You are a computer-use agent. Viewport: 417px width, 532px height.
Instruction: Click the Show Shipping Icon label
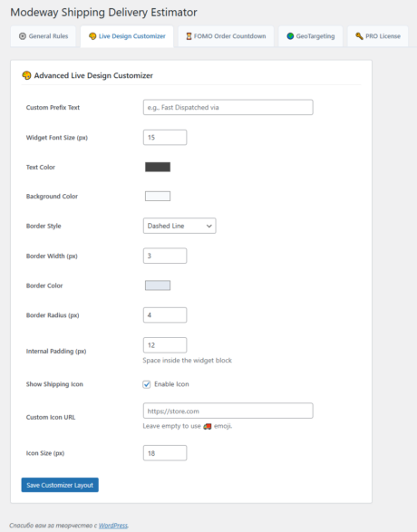[x=54, y=384]
